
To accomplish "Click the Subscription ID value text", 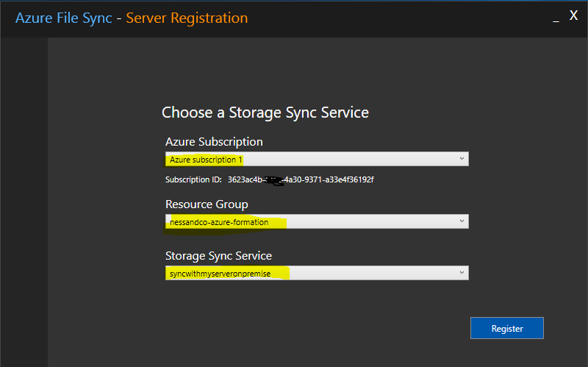I will pyautogui.click(x=301, y=179).
